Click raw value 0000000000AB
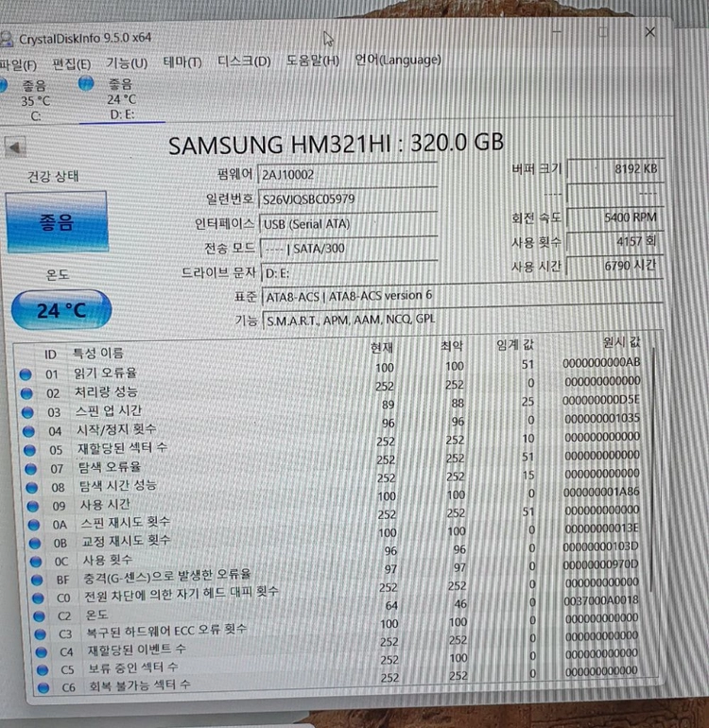Screen dimensions: 709x728 (x=601, y=363)
